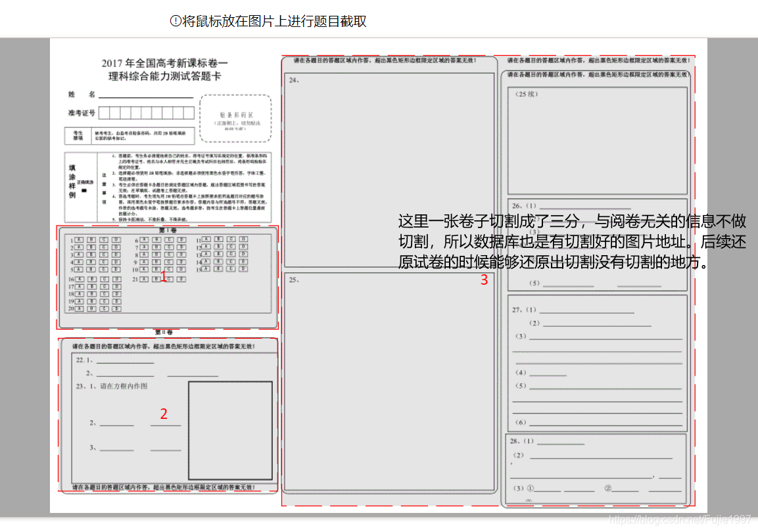Click the text 23、1、请在方框内作图

[112, 386]
